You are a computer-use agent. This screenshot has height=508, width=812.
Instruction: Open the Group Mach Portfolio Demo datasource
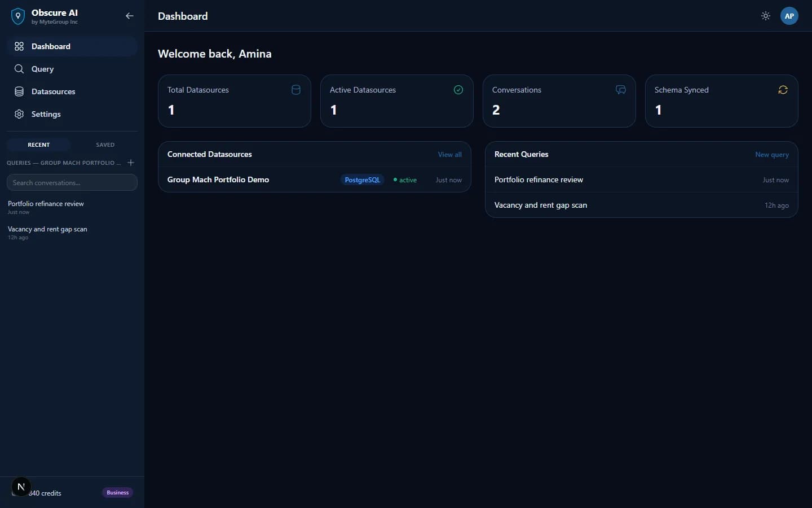(x=315, y=179)
